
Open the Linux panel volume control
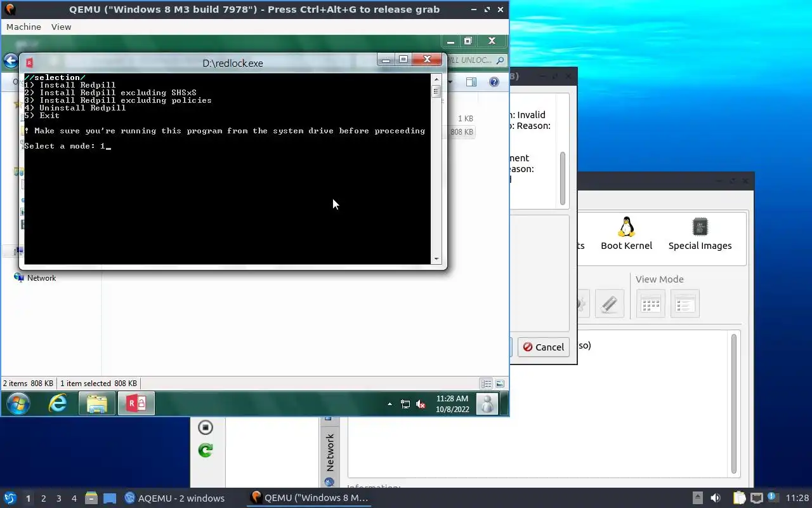pos(716,498)
